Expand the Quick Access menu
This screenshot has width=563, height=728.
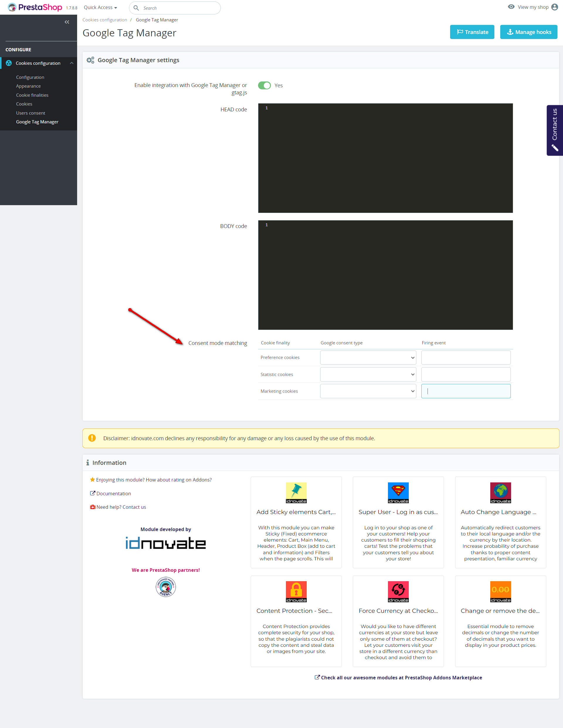coord(100,7)
